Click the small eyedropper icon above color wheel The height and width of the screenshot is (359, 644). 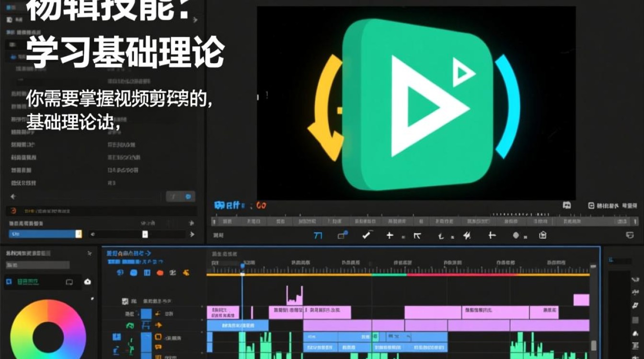tap(92, 299)
